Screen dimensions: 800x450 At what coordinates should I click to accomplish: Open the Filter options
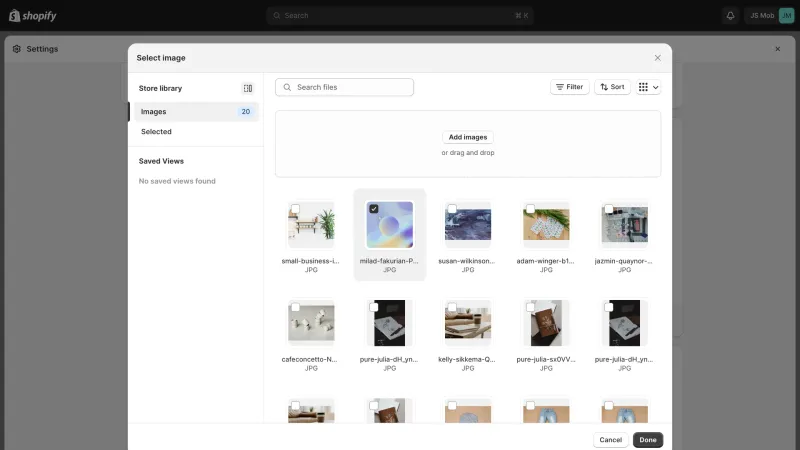coord(569,87)
